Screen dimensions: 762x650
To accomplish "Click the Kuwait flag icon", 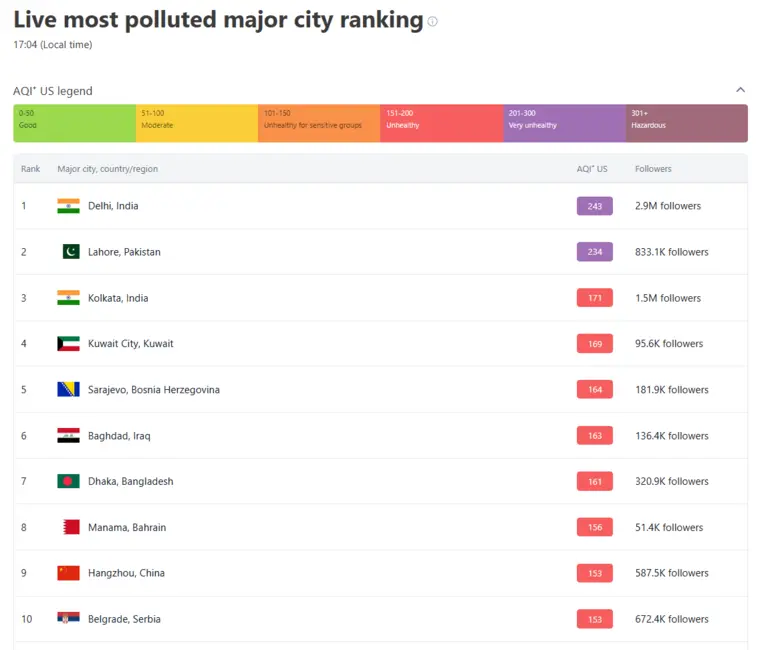I will 68,344.
